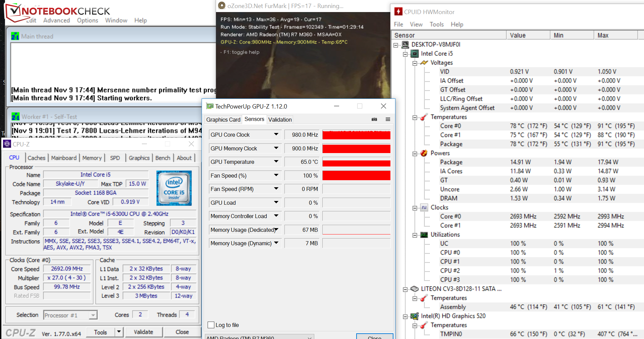Click the Intel Core i5 logo in CPU-Z
The image size is (644, 339).
(174, 188)
